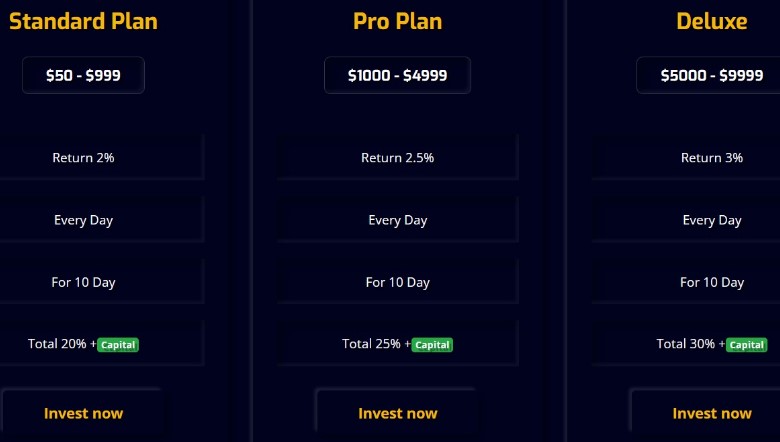Screen dimensions: 780x442
Task: Select the Return 2.5% row
Action: [398, 157]
